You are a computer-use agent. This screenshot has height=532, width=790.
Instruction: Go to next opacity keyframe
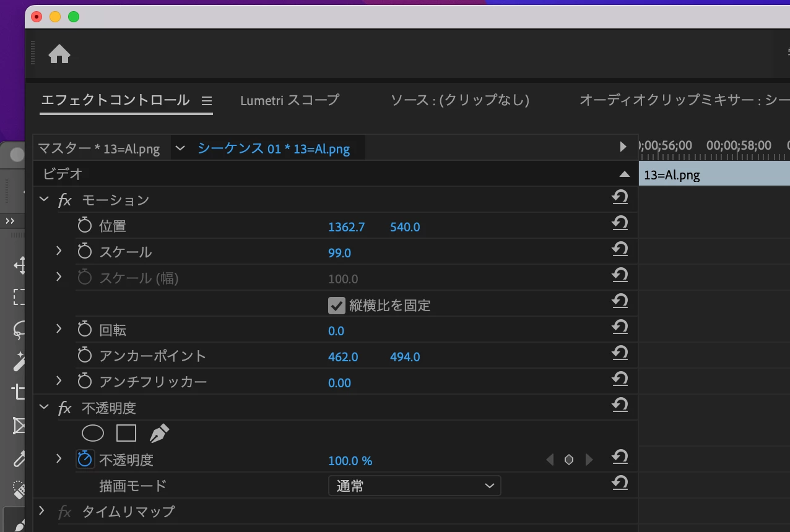[589, 460]
